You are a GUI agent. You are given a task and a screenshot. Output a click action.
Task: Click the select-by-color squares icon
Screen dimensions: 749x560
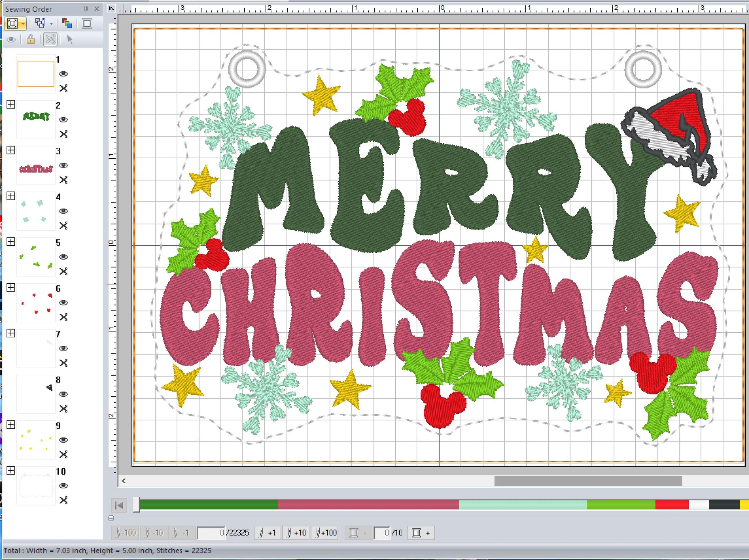click(x=67, y=24)
